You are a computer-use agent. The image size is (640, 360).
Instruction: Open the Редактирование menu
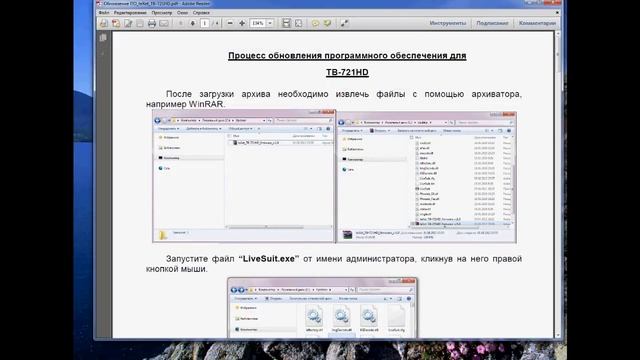(x=130, y=13)
